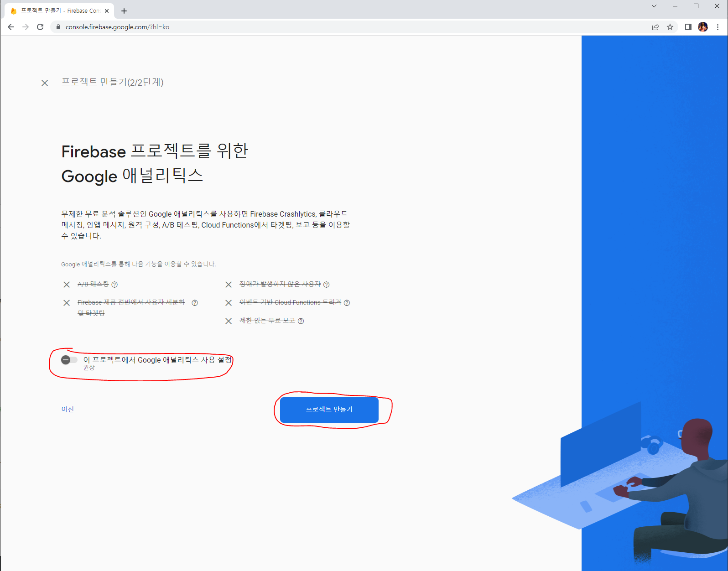
Task: Open a new browser tab
Action: tap(124, 11)
